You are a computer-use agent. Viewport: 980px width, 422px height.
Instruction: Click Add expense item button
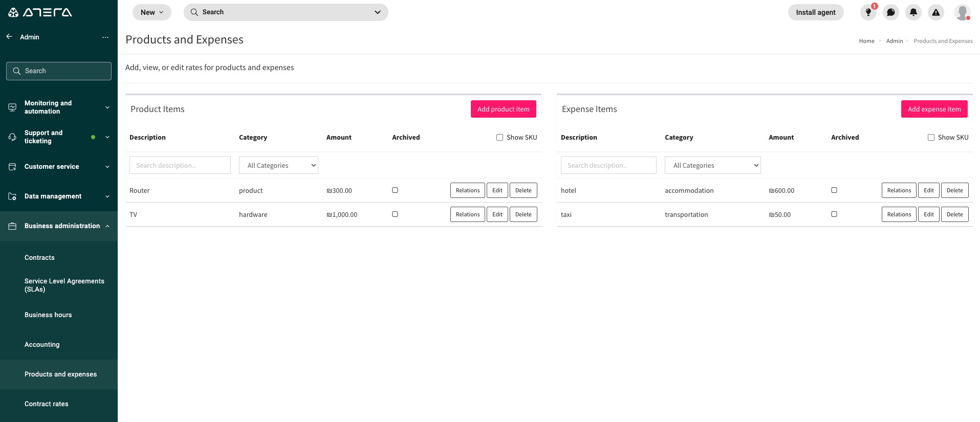tap(934, 109)
